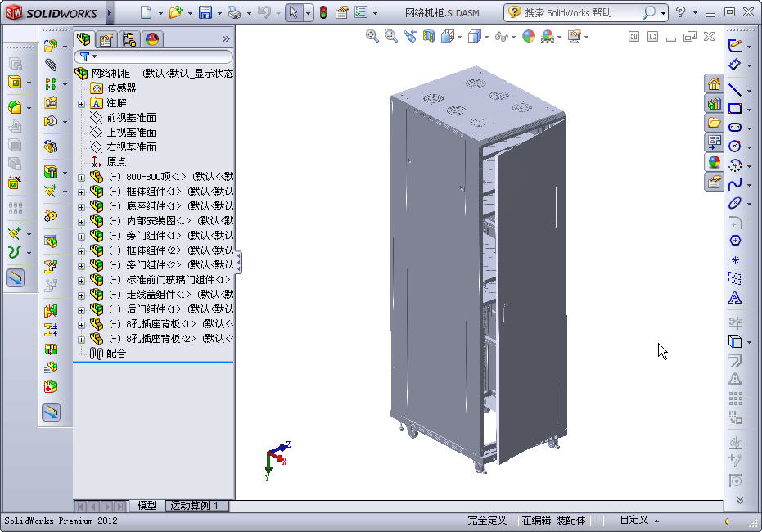Click the Rebuild traffic light icon
This screenshot has width=762, height=532.
point(322,12)
